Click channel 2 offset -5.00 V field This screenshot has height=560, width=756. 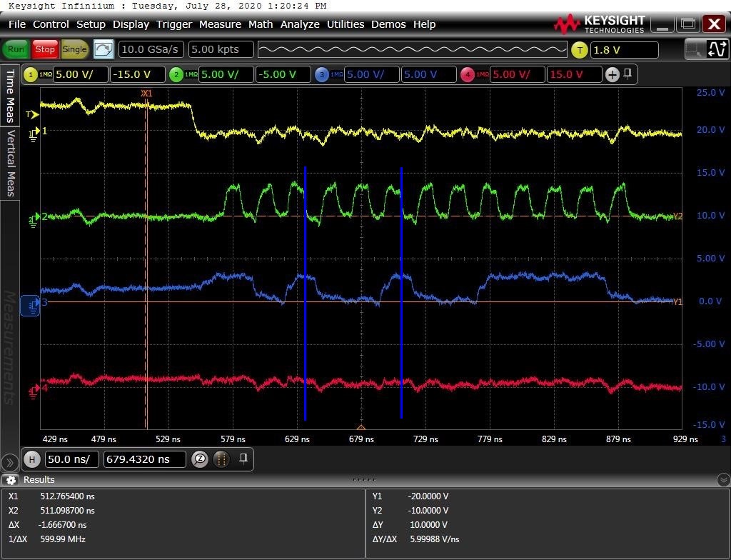[x=283, y=74]
